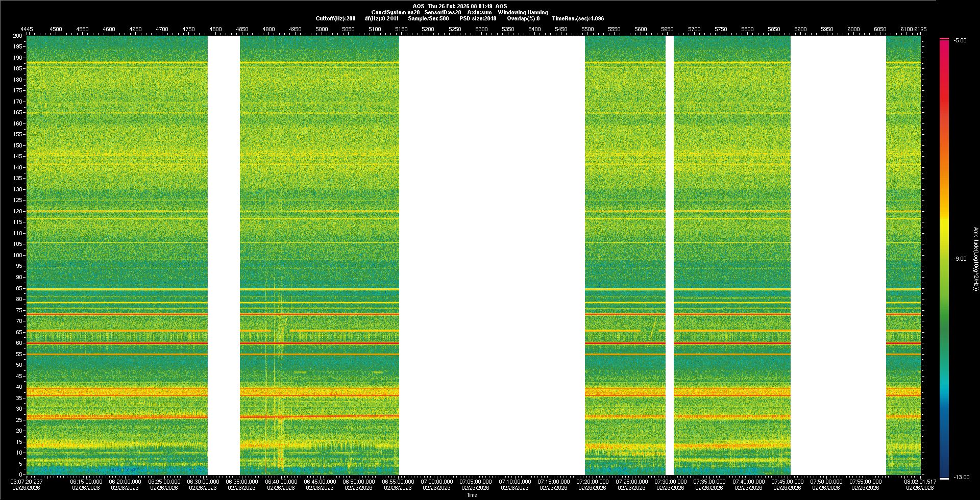980x500 pixels.
Task: Click the PSD size:2048 header value
Action: pos(478,18)
